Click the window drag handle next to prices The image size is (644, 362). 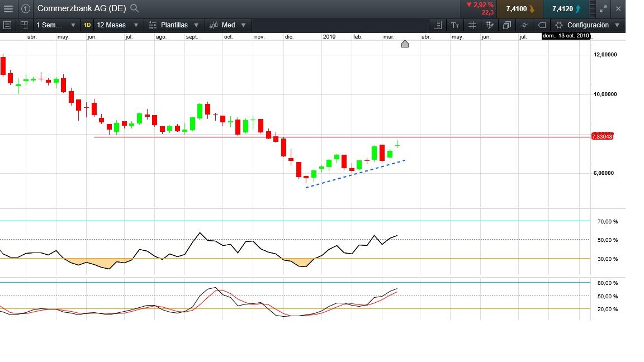point(592,8)
